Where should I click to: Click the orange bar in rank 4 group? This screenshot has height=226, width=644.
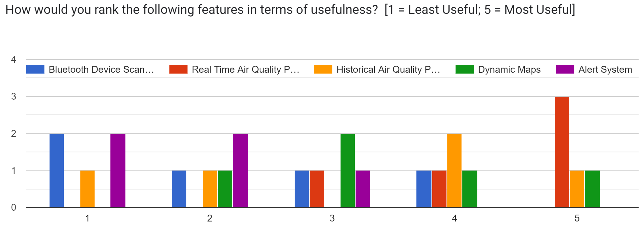454,171
